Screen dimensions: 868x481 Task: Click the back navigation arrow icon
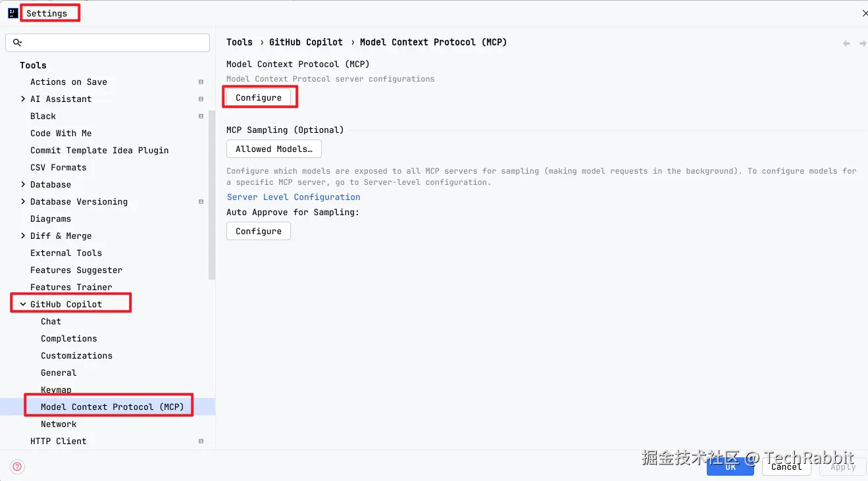click(x=846, y=43)
